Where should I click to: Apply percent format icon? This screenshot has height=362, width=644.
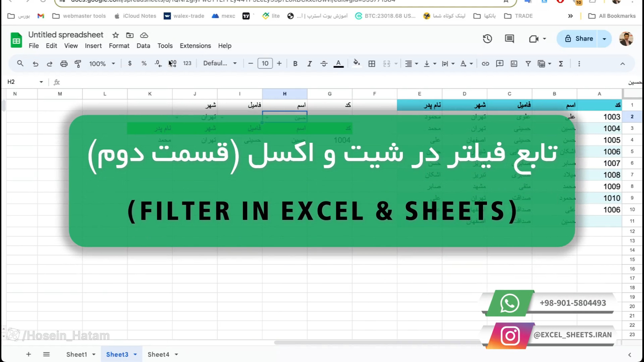click(x=144, y=63)
